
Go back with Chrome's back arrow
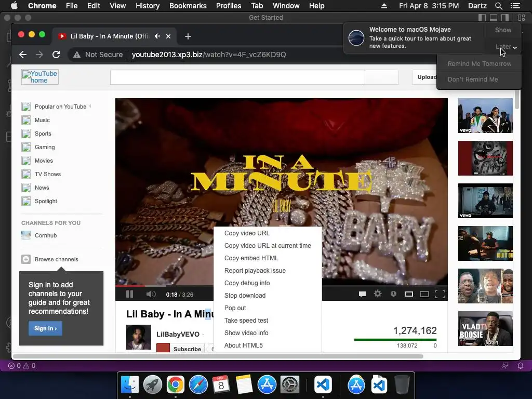tap(23, 55)
